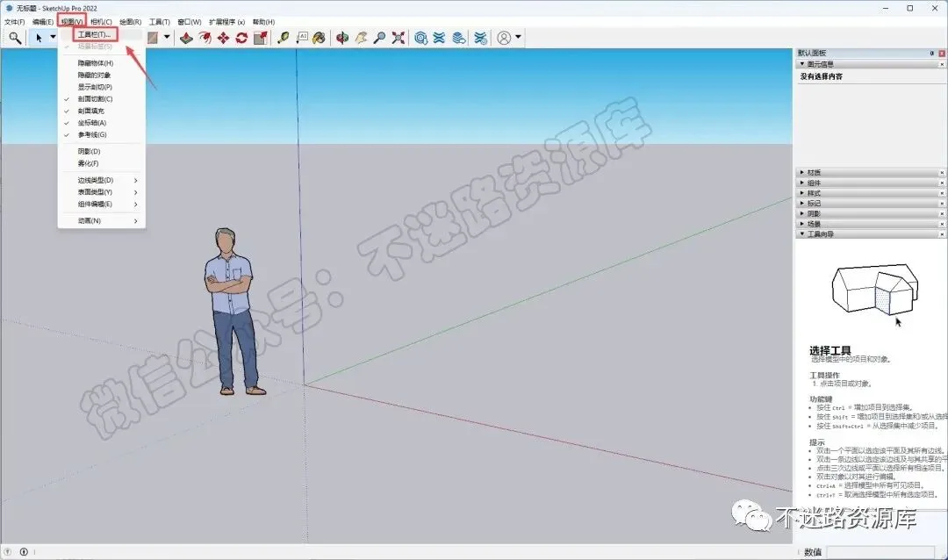Pin the 默认面板 tray with pushpin

(x=931, y=54)
